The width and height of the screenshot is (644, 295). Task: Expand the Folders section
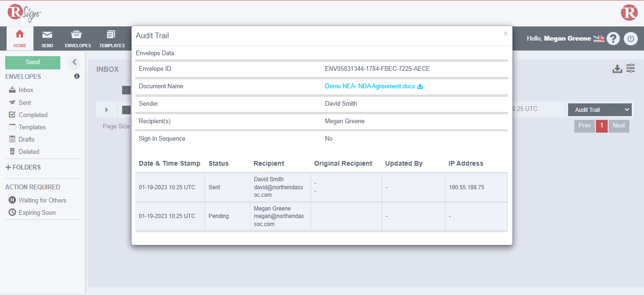[x=23, y=167]
